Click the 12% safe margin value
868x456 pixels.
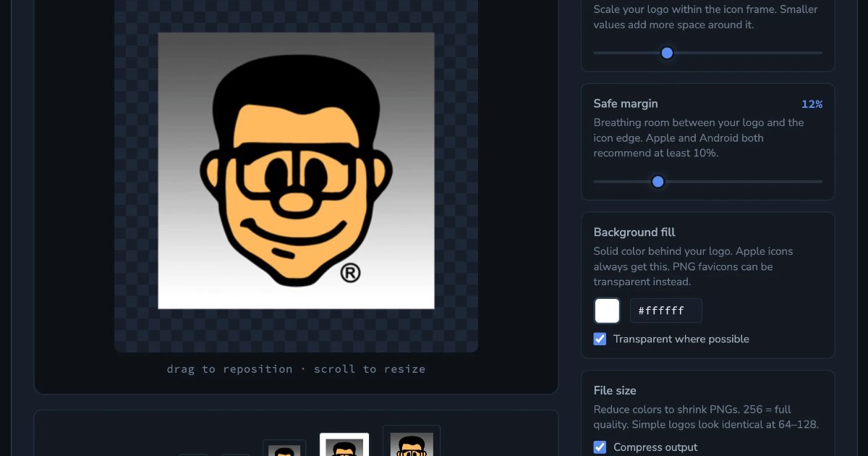click(x=812, y=104)
